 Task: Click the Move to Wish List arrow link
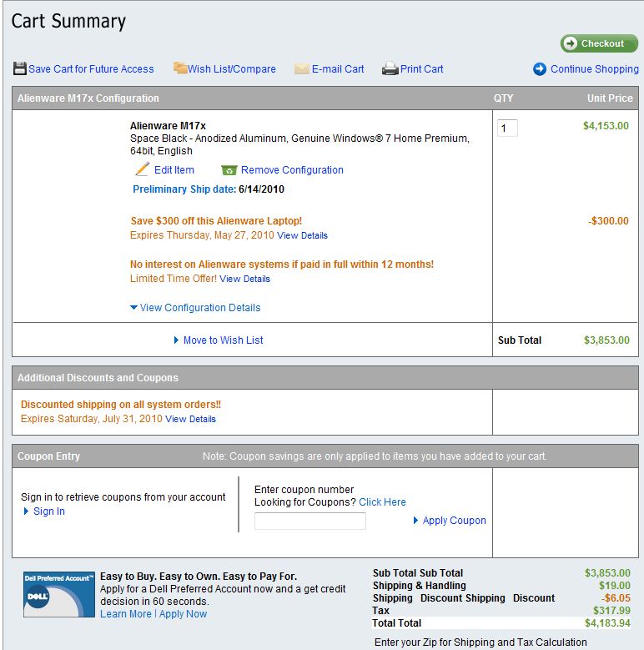click(219, 340)
